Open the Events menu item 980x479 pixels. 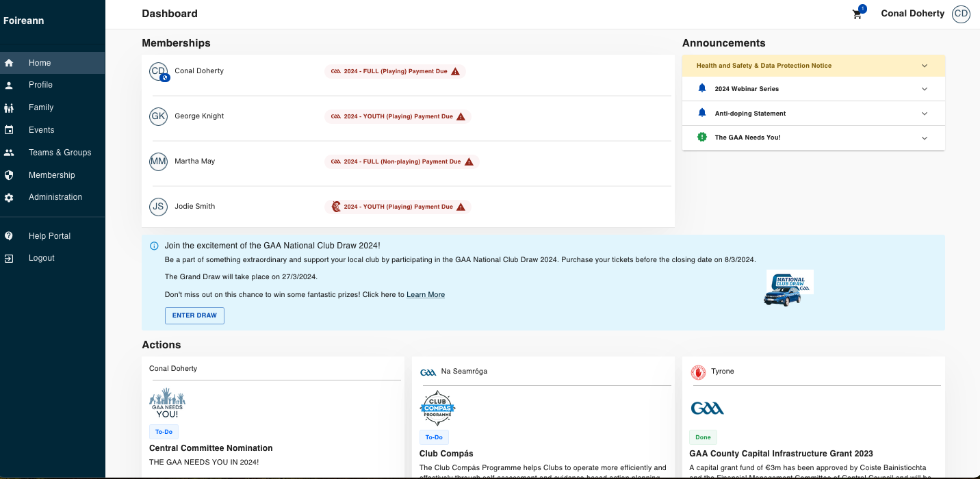tap(53, 130)
